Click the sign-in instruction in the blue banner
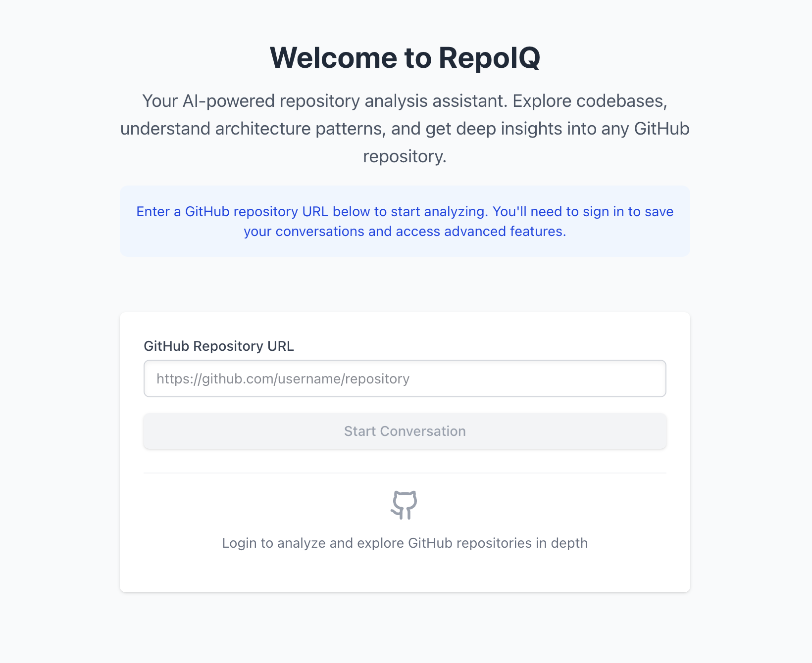 pos(405,221)
